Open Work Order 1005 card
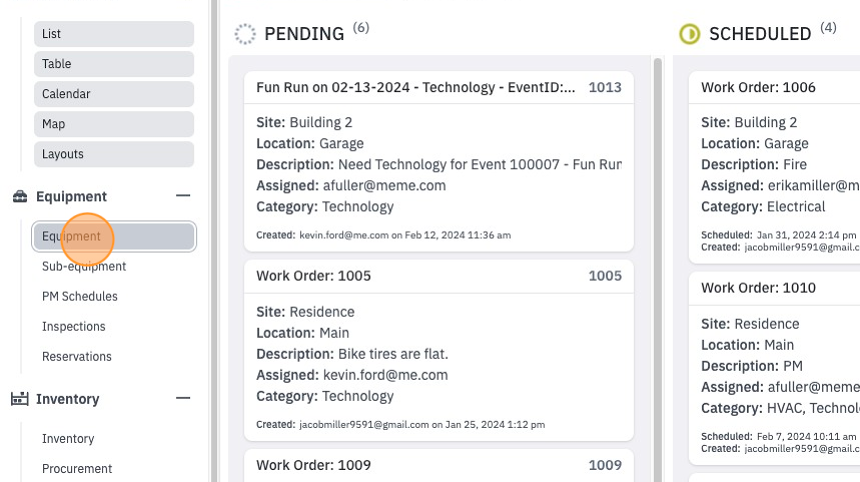Image resolution: width=860 pixels, height=482 pixels. (x=439, y=350)
